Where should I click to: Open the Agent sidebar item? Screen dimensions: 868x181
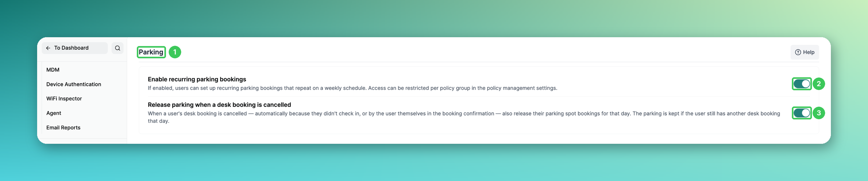pyautogui.click(x=54, y=113)
